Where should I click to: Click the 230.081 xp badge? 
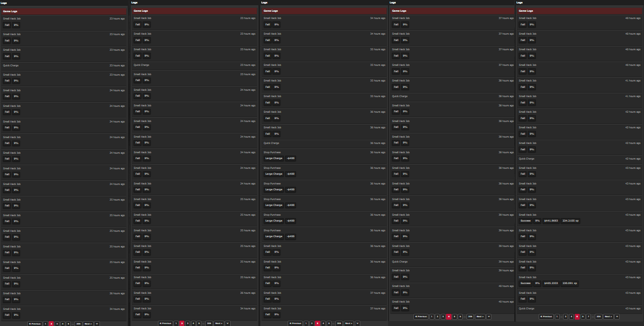click(x=569, y=283)
